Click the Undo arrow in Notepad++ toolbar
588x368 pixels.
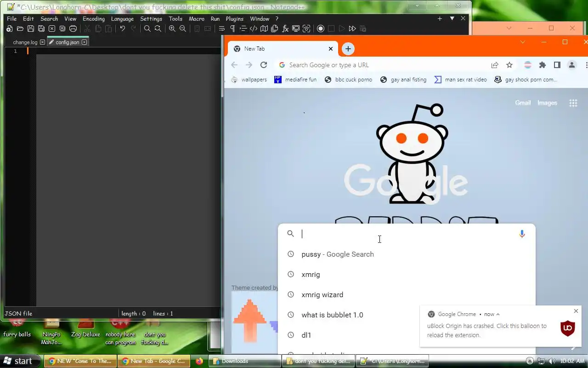point(122,29)
